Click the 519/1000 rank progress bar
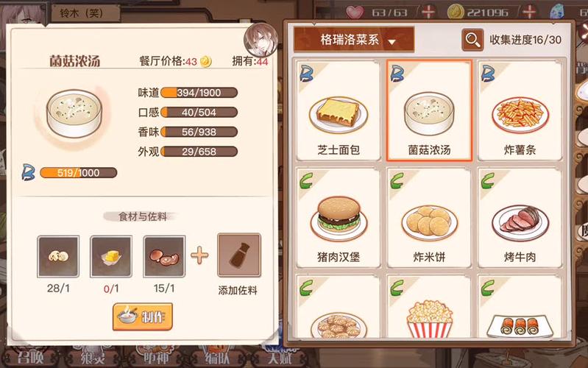The height and width of the screenshot is (368, 588). click(x=78, y=173)
